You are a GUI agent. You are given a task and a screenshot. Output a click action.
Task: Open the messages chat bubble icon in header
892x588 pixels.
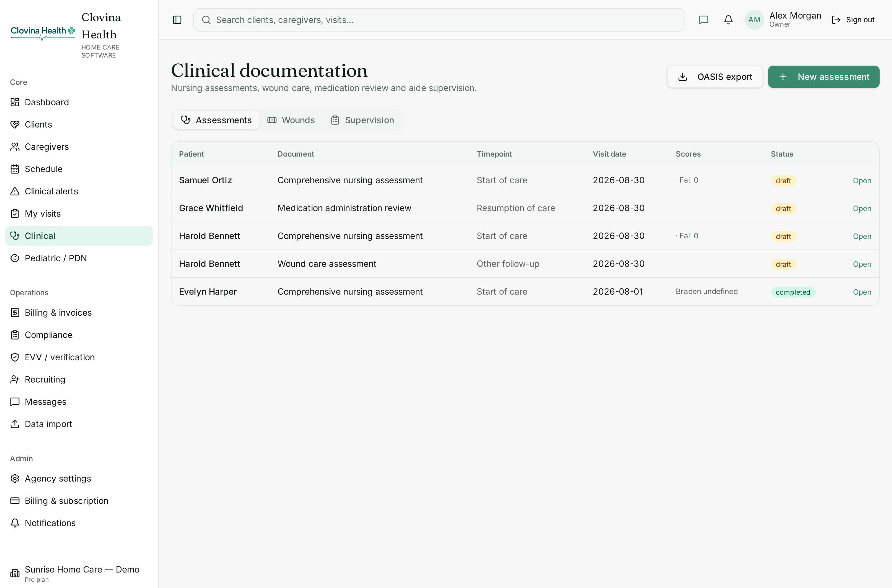pos(703,20)
